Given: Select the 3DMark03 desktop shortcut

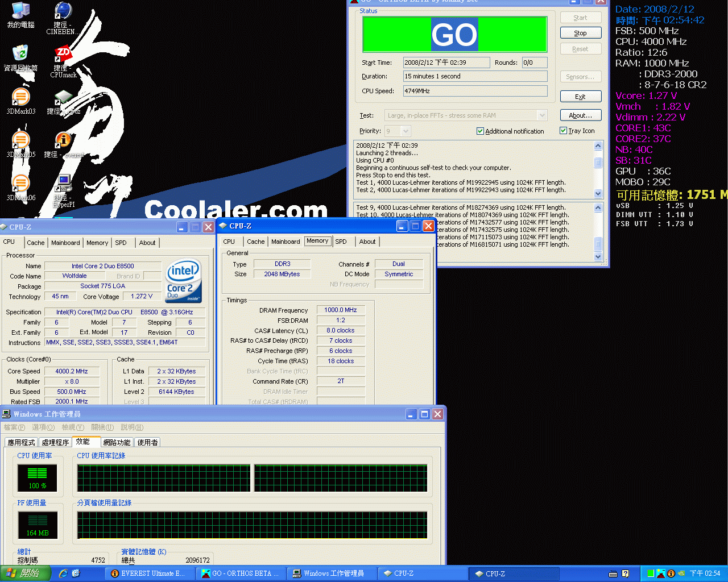Looking at the screenshot, I should tap(21, 101).
